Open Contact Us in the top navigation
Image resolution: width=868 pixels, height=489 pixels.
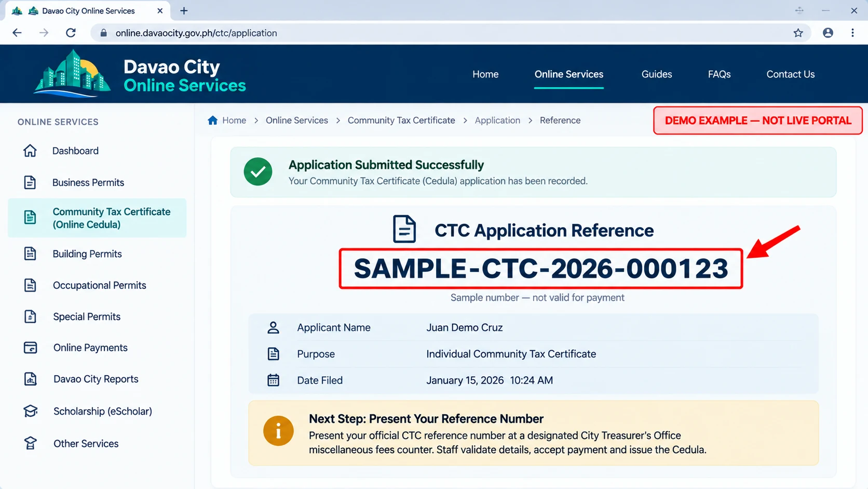pyautogui.click(x=791, y=74)
